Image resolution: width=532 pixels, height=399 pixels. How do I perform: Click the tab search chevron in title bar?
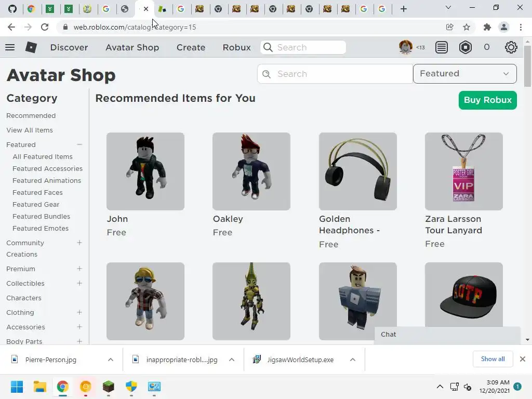pos(448,7)
